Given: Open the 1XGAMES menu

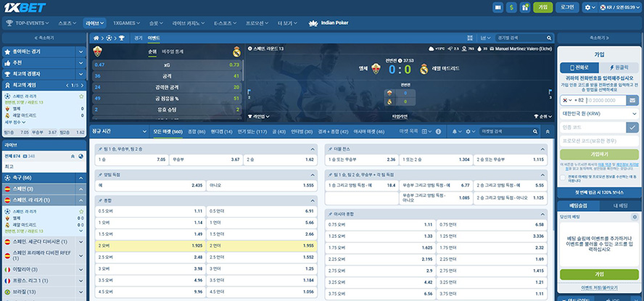Looking at the screenshot, I should (x=126, y=23).
